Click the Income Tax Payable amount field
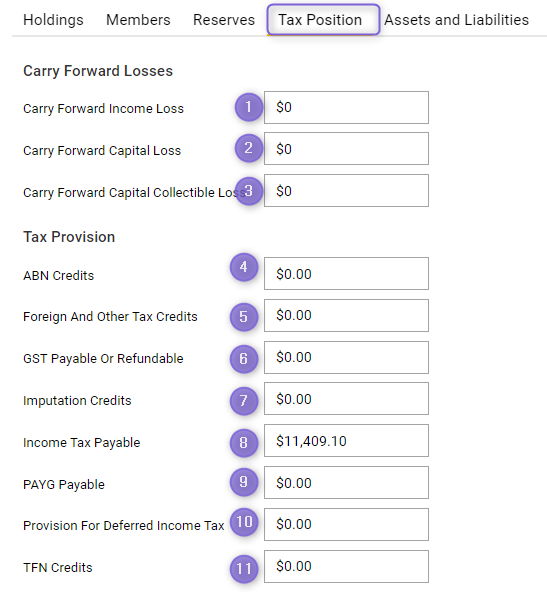This screenshot has width=547, height=592. coord(346,441)
